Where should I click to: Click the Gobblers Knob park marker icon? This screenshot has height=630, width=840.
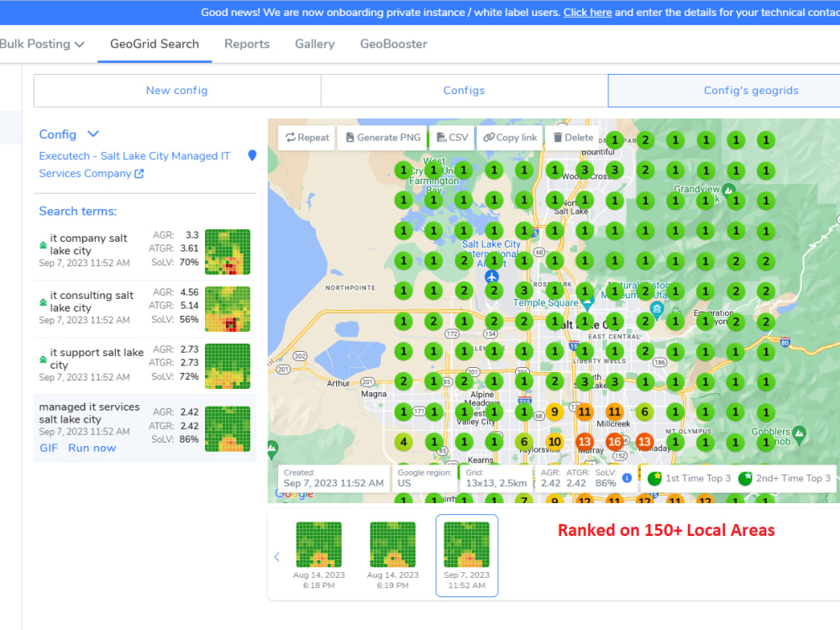point(799,433)
